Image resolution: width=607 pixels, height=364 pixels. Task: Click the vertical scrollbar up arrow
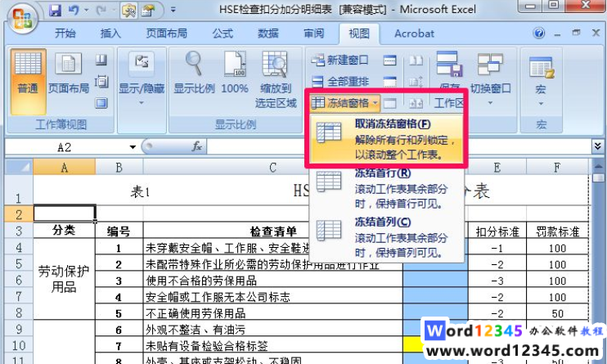[598, 167]
